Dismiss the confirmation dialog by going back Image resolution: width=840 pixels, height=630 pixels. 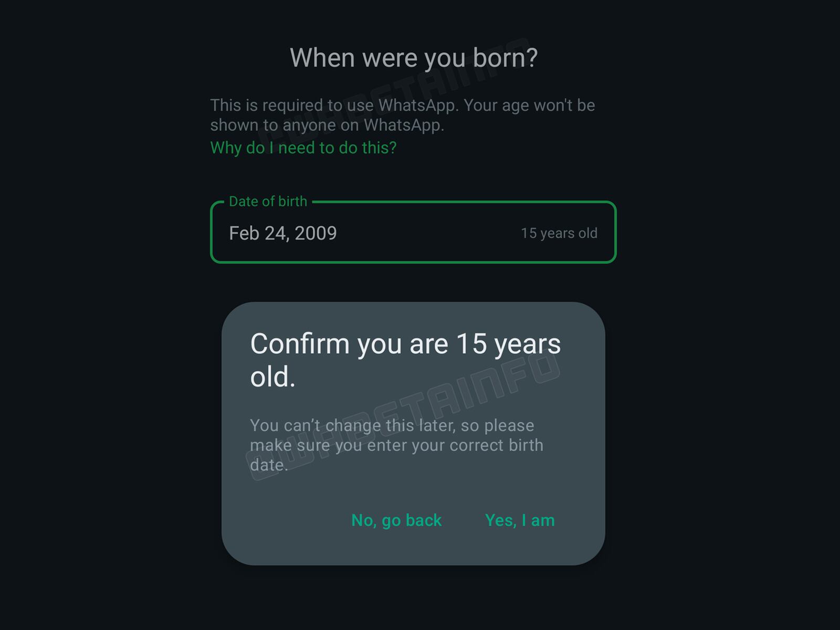tap(397, 520)
